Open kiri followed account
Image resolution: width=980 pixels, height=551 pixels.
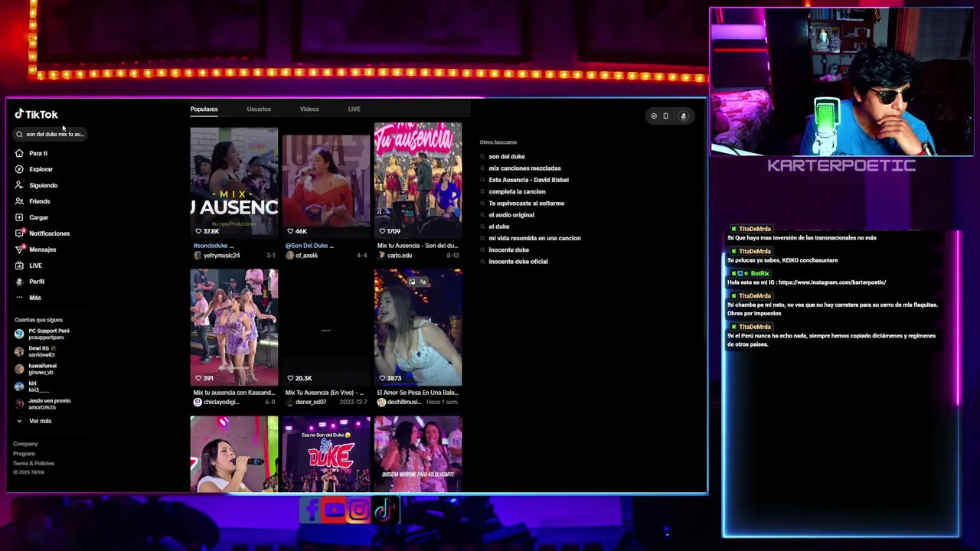click(x=32, y=386)
